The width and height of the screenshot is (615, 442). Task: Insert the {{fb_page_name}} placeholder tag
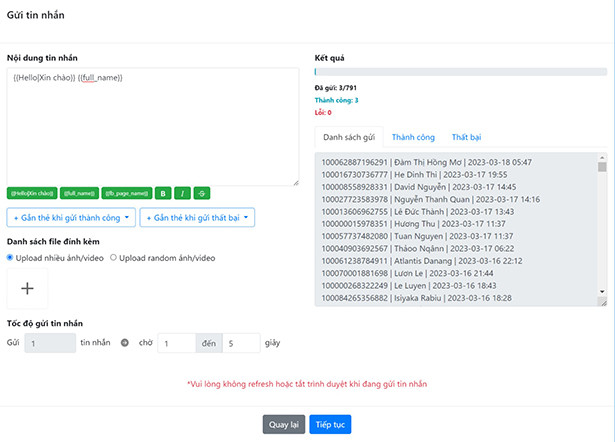(x=127, y=193)
